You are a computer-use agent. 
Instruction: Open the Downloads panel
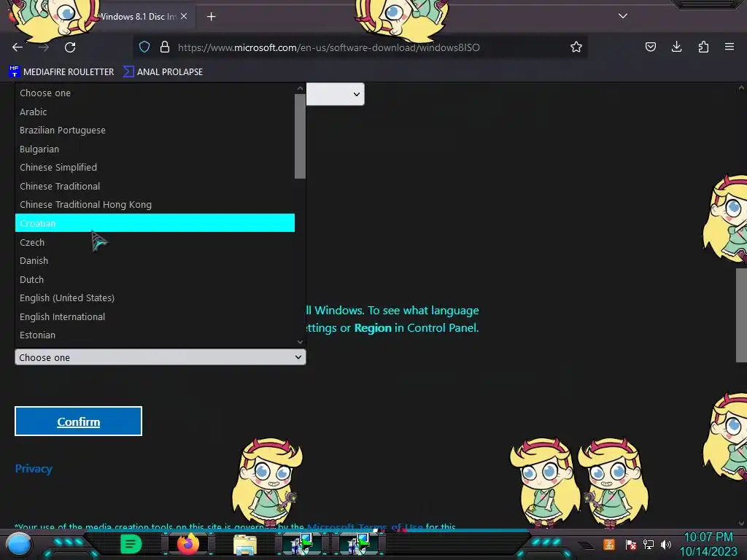coord(676,47)
